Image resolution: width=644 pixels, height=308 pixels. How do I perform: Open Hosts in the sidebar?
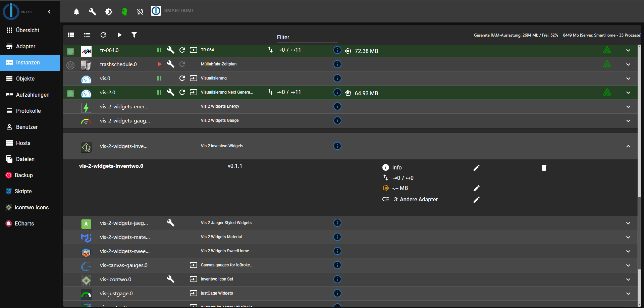coord(30,143)
